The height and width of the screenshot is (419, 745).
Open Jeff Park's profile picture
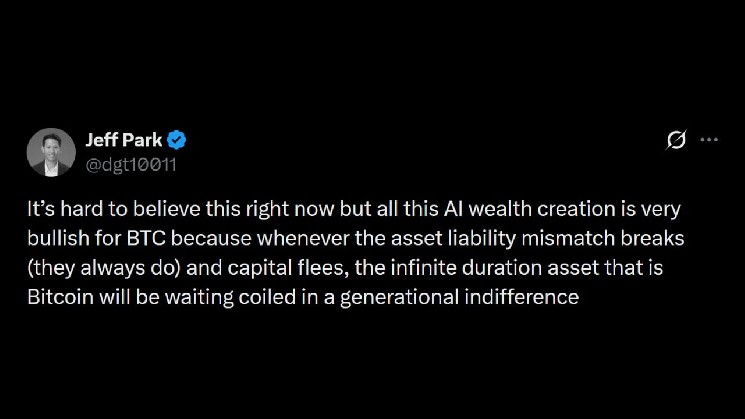coord(51,152)
